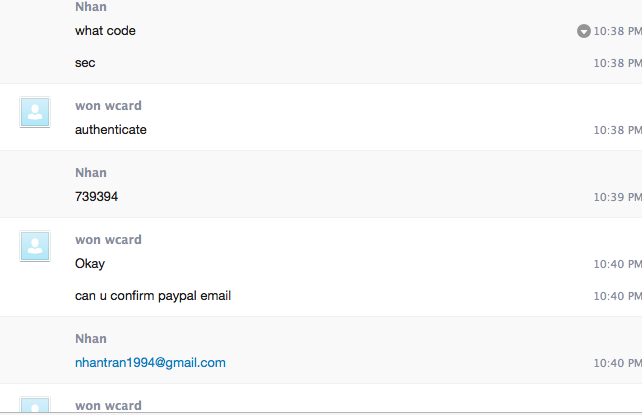
Task: Click sender name 'won wcard' above 'authenticate'
Action: [x=109, y=106]
